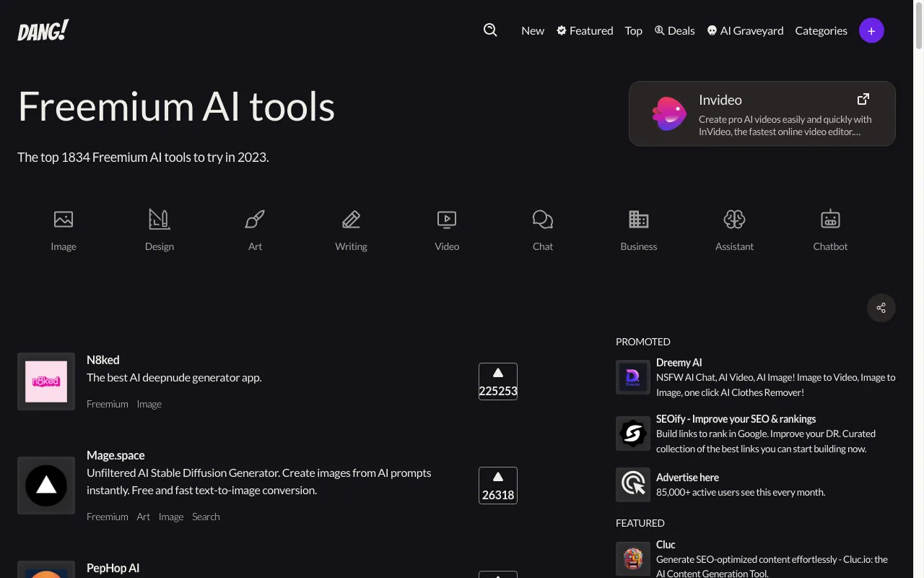Open the N8ked tool title link
This screenshot has width=924, height=578.
pyautogui.click(x=103, y=360)
